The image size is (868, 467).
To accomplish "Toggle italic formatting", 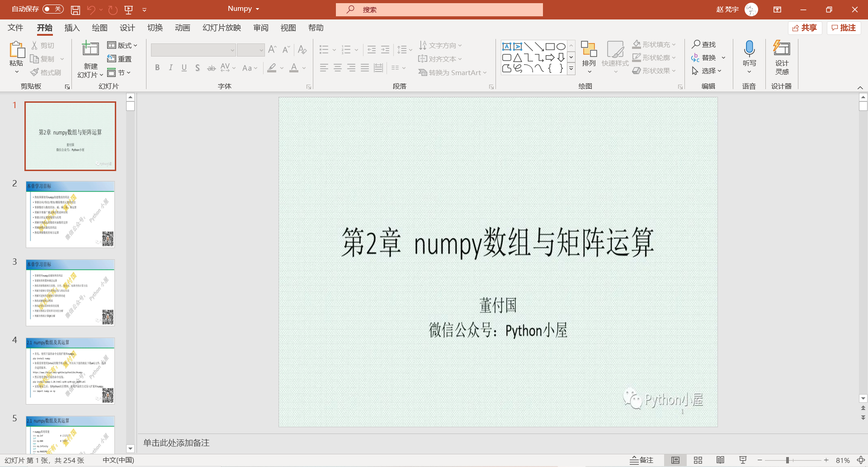I will (170, 67).
